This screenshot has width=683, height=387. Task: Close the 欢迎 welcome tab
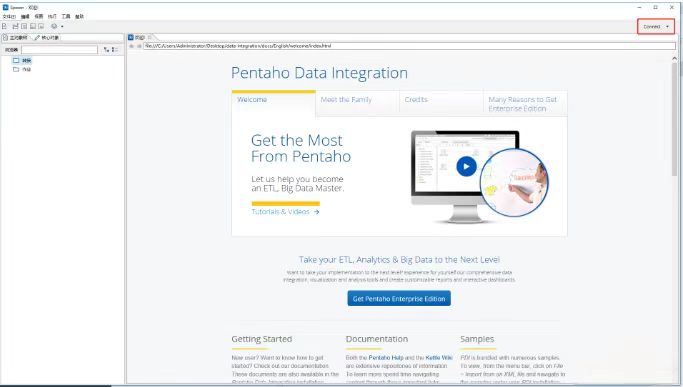click(x=150, y=37)
